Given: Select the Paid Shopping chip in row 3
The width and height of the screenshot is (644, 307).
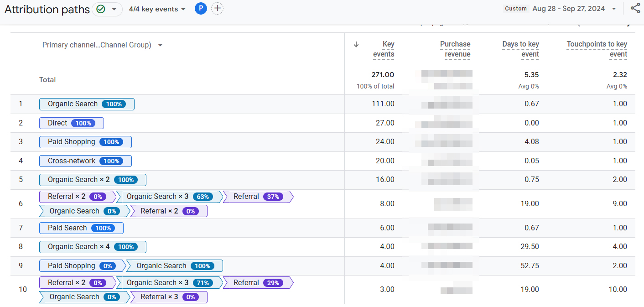Looking at the screenshot, I should tap(85, 142).
